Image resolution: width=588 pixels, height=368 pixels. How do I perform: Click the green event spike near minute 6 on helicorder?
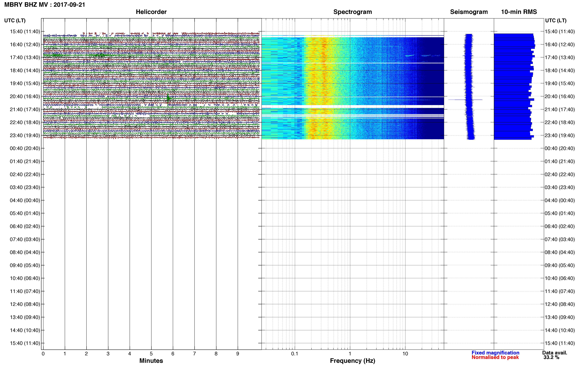168,98
